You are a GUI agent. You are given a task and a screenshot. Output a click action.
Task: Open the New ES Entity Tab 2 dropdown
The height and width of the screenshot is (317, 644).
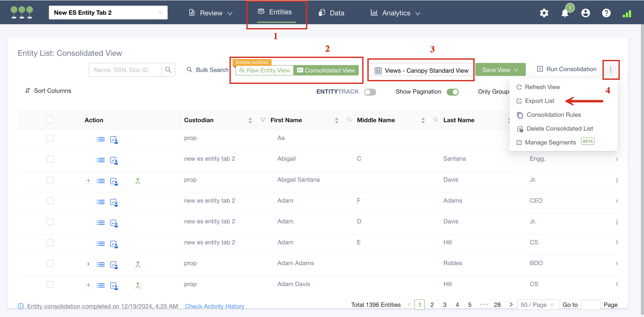[x=108, y=13]
